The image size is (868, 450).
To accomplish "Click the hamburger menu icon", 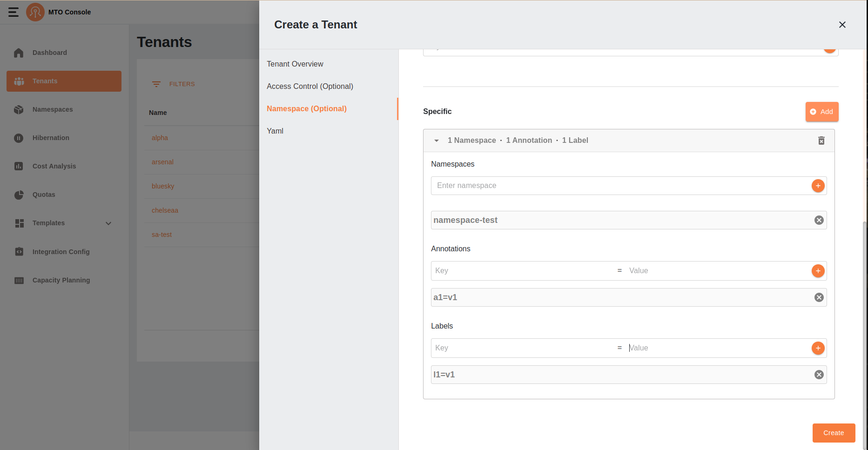I will [x=13, y=12].
